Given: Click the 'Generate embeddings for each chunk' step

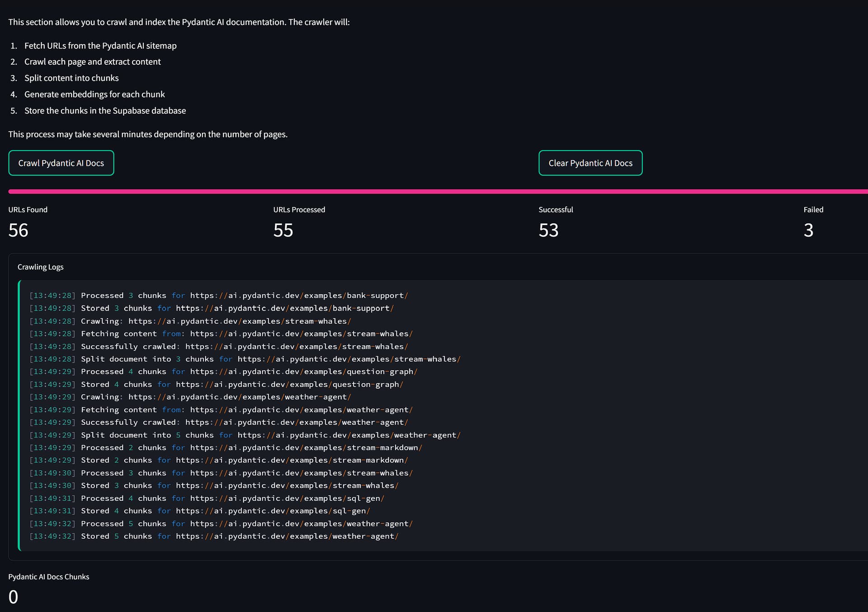Looking at the screenshot, I should click(94, 94).
